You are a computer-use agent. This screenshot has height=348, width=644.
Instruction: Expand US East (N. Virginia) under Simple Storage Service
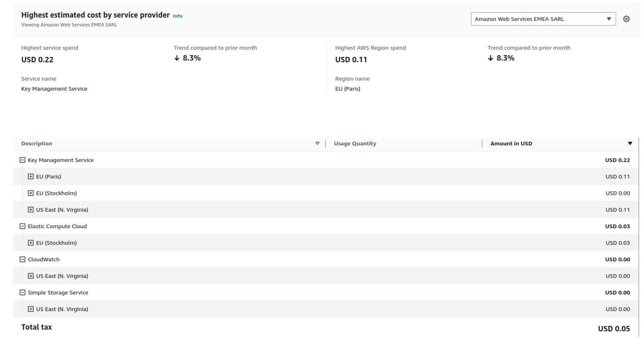(x=31, y=309)
